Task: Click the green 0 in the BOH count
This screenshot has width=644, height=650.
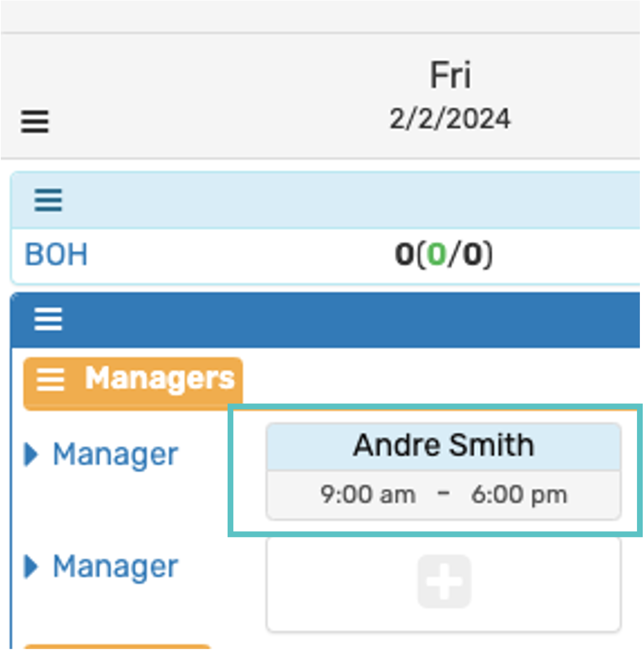Action: [437, 254]
